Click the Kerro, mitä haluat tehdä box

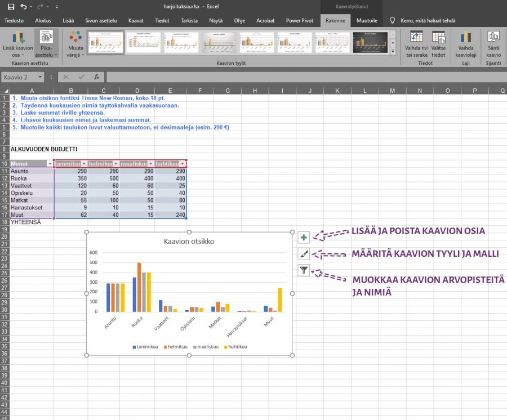(428, 20)
